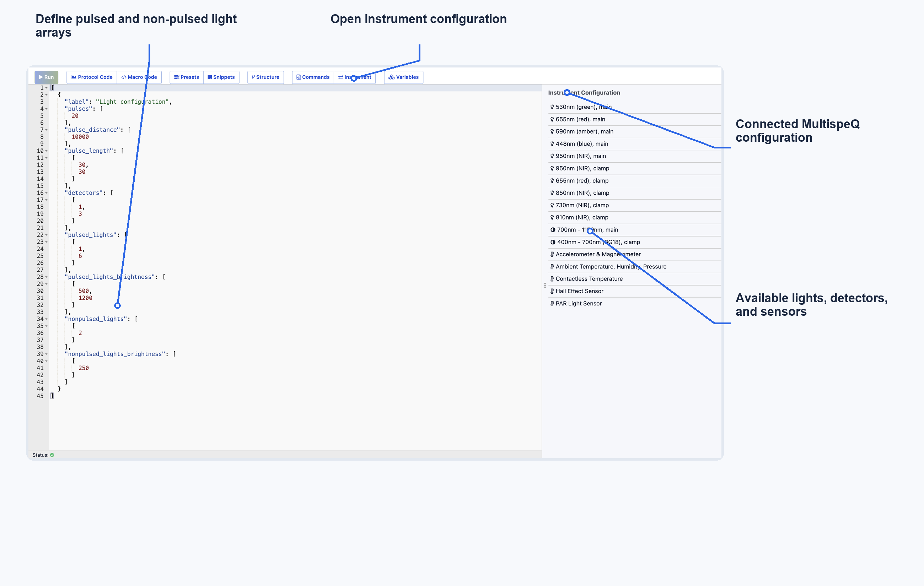Open the Macro Code tab
924x586 pixels.
tap(139, 77)
